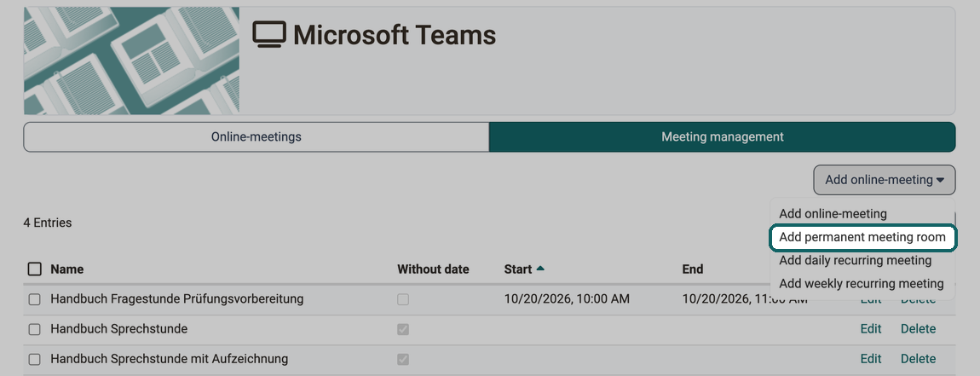Click the Handbuch Sprechstunde name text
Screen dimensions: 980x376
tap(118, 329)
